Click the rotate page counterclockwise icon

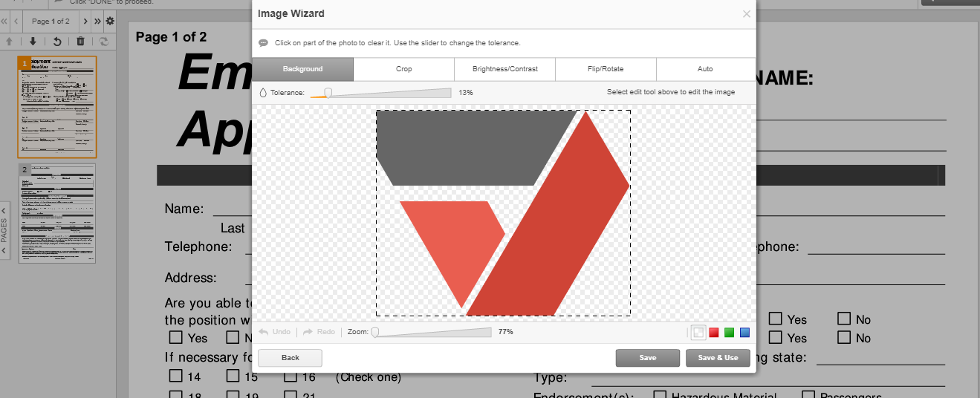tap(57, 42)
